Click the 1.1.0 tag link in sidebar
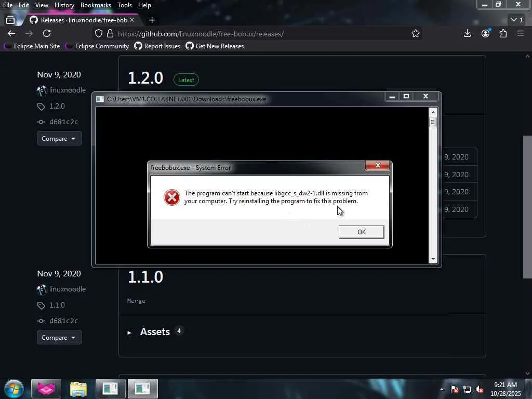This screenshot has height=399, width=532. pyautogui.click(x=57, y=305)
